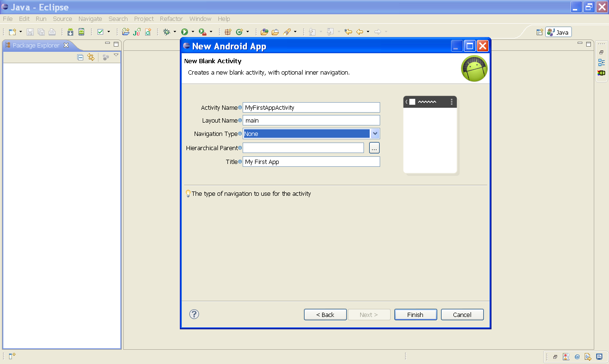Open the Debug dropdown arrow
This screenshot has height=364, width=609.
(175, 32)
